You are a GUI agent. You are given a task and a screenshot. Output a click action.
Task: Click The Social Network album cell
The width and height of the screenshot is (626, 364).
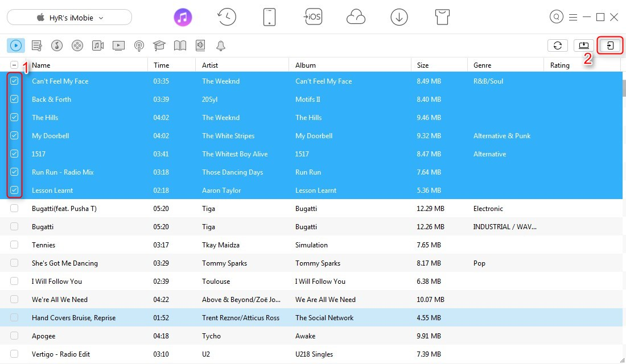tap(324, 318)
